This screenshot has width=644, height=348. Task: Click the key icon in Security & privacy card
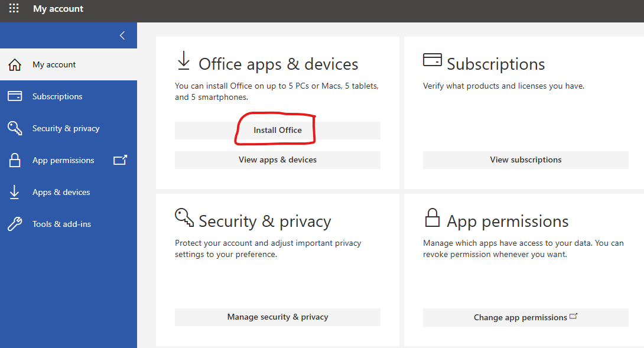pyautogui.click(x=184, y=217)
